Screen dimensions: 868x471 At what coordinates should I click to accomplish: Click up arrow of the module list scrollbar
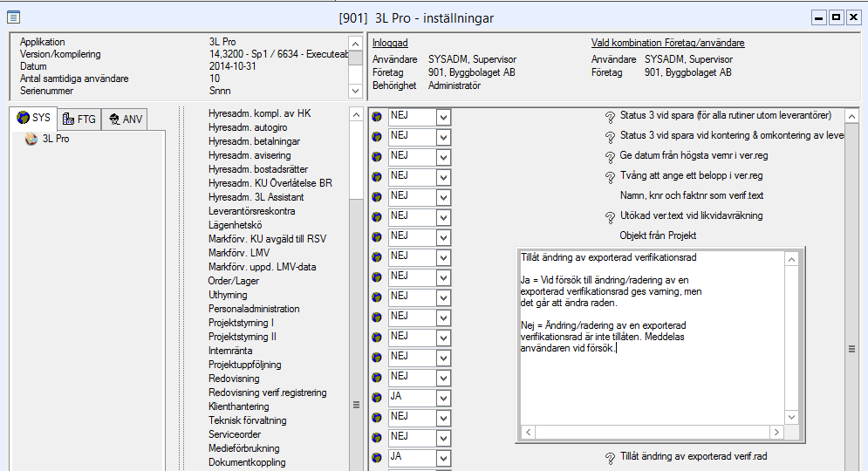point(356,115)
